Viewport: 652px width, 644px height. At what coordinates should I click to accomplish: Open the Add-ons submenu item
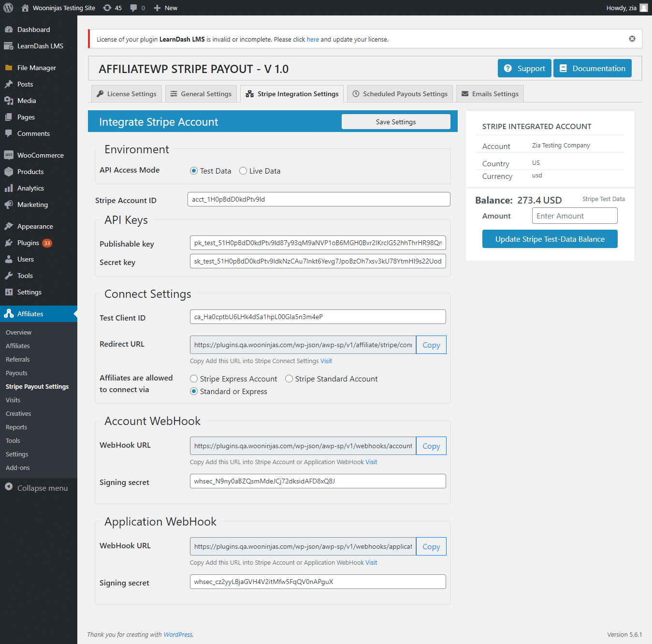[18, 468]
